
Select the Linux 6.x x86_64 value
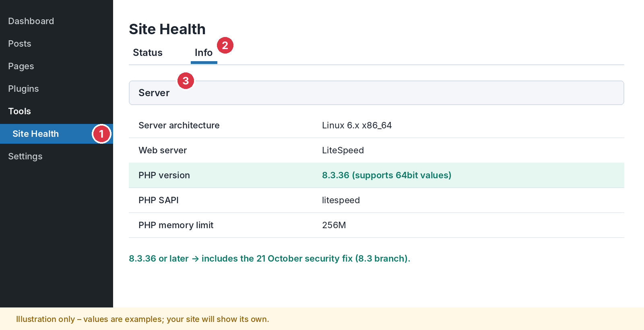(x=357, y=126)
